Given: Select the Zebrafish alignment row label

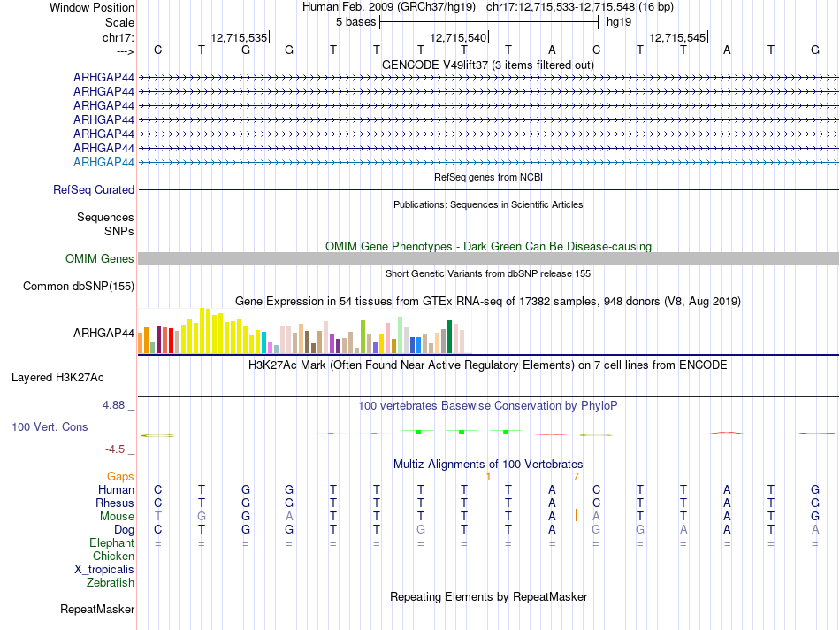Looking at the screenshot, I should [111, 583].
